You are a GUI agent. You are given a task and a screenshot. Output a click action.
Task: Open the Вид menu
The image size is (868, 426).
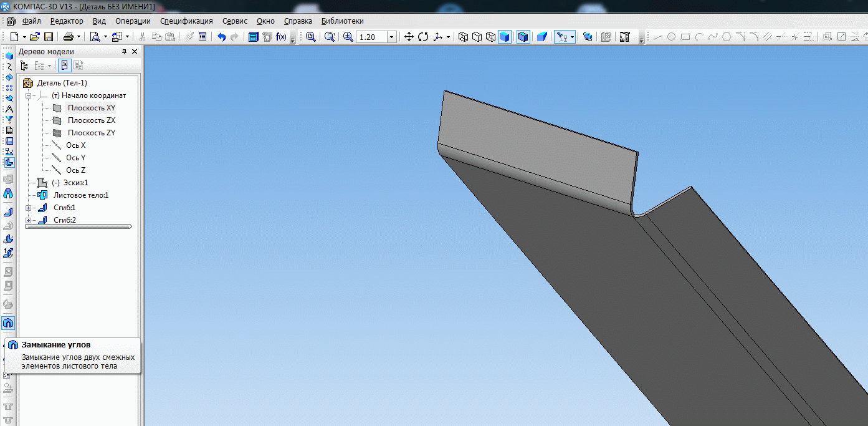99,21
